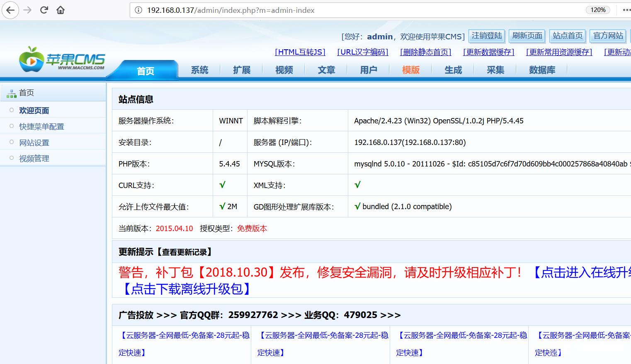Click the first 云服务器 ad link
Image resolution: width=631 pixels, height=364 pixels.
[184, 344]
